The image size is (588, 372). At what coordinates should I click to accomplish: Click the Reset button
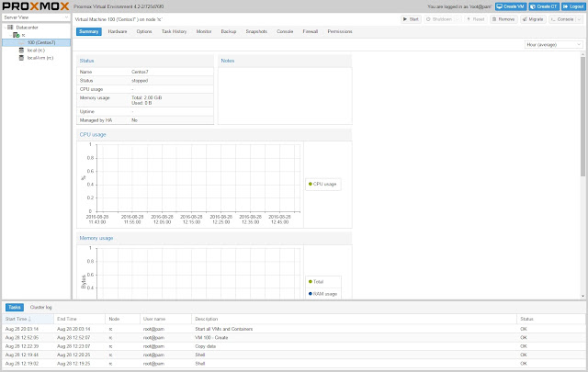click(476, 19)
